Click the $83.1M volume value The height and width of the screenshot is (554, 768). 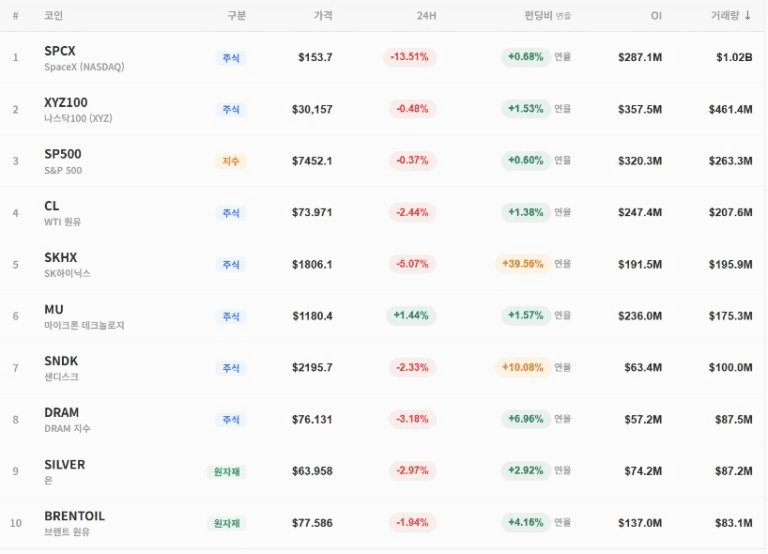tap(734, 523)
